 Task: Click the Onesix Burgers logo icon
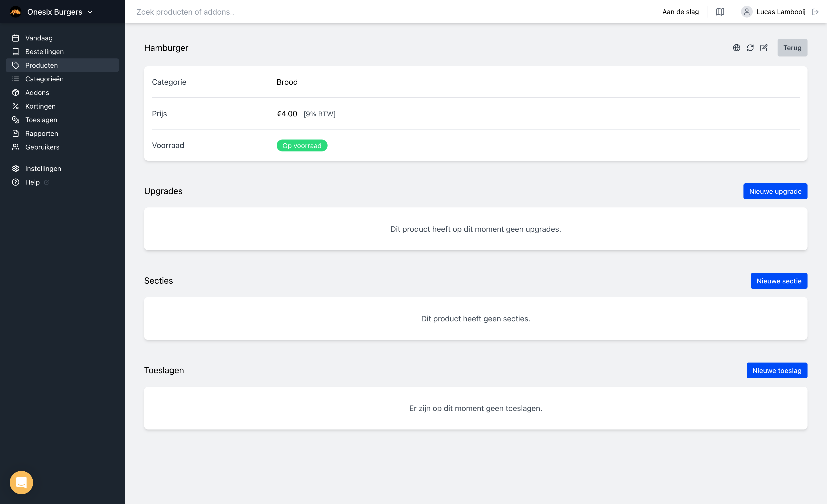[15, 12]
